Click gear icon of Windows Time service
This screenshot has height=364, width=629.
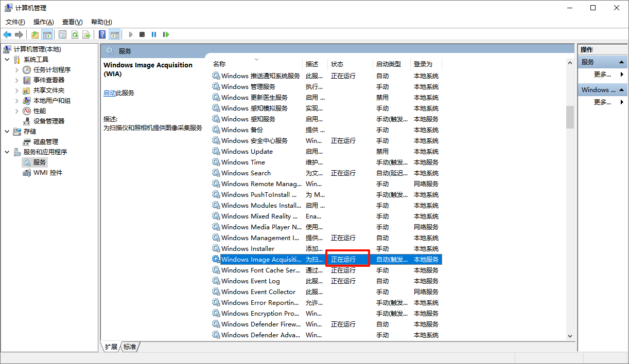coord(216,162)
